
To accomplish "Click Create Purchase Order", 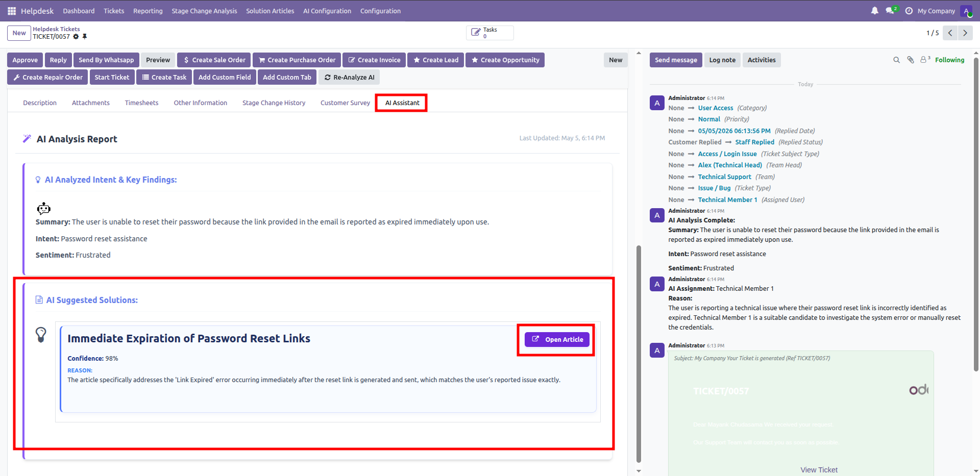I will (297, 60).
